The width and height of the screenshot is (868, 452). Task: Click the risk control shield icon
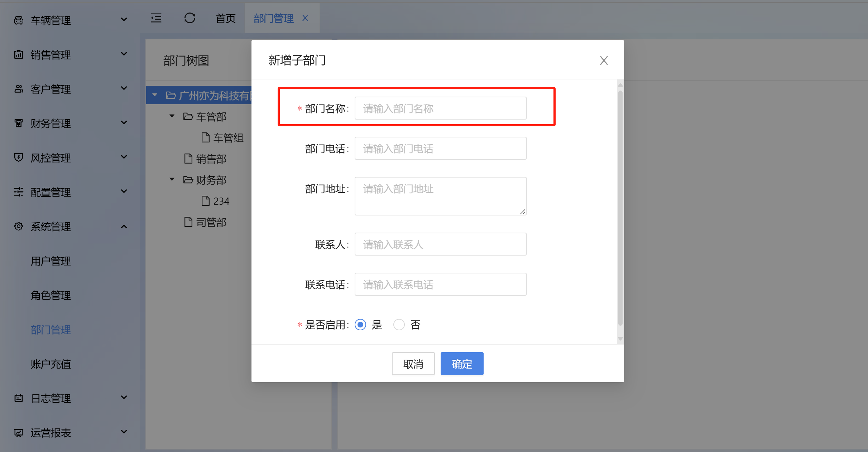coord(19,157)
